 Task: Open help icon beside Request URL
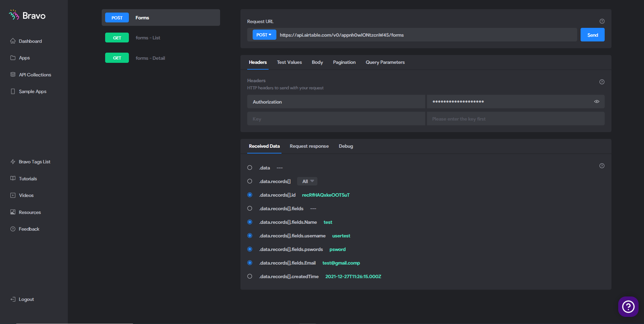point(602,21)
